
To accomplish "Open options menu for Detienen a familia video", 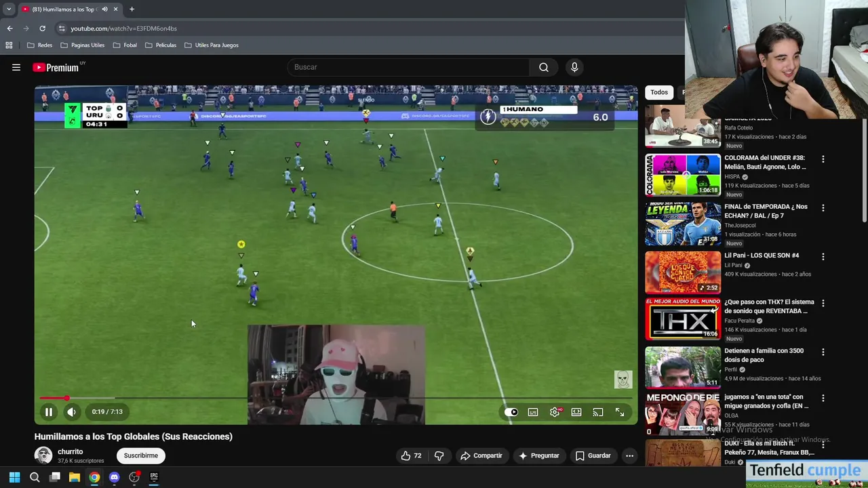I will coord(823,352).
